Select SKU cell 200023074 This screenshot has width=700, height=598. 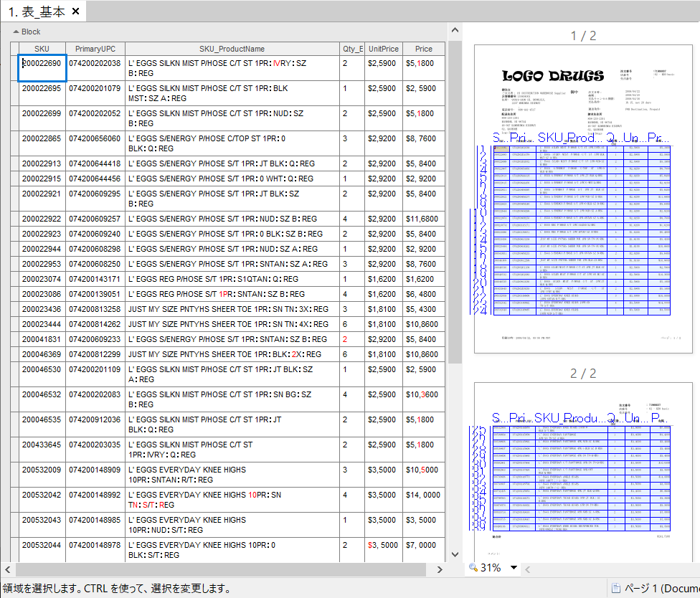coord(42,279)
